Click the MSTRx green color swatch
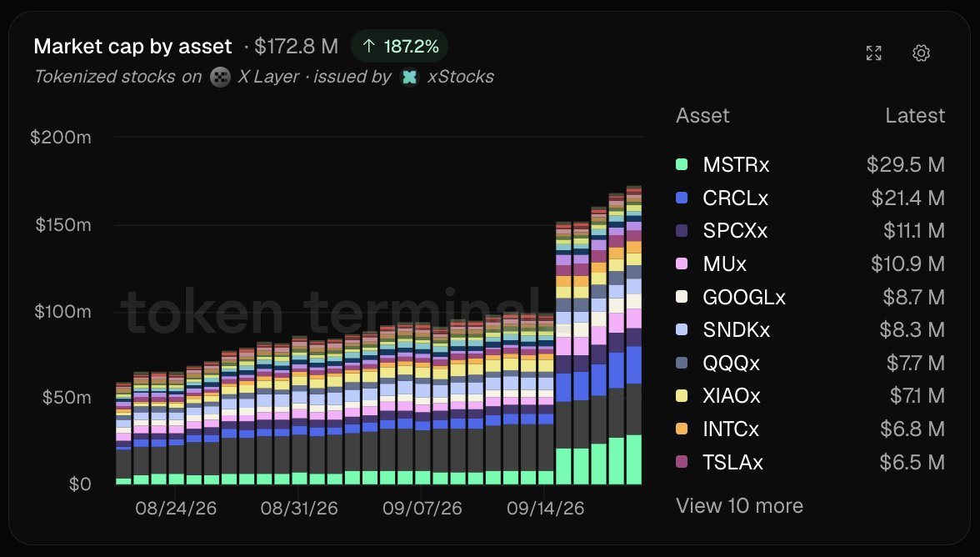The width and height of the screenshot is (980, 557). tap(682, 164)
